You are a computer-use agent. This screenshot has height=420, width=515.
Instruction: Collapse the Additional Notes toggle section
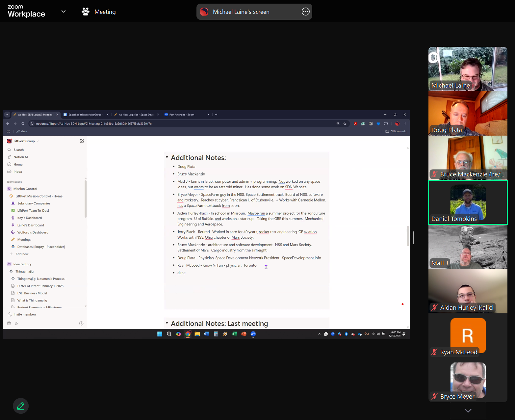167,157
